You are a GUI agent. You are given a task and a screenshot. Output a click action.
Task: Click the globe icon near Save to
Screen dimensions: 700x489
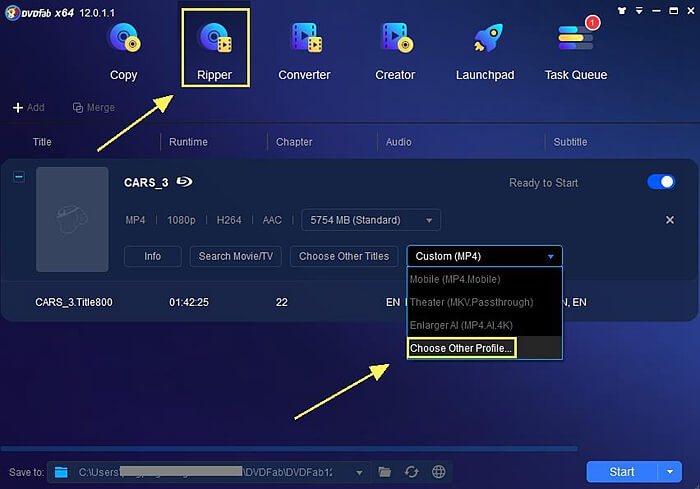coord(439,472)
